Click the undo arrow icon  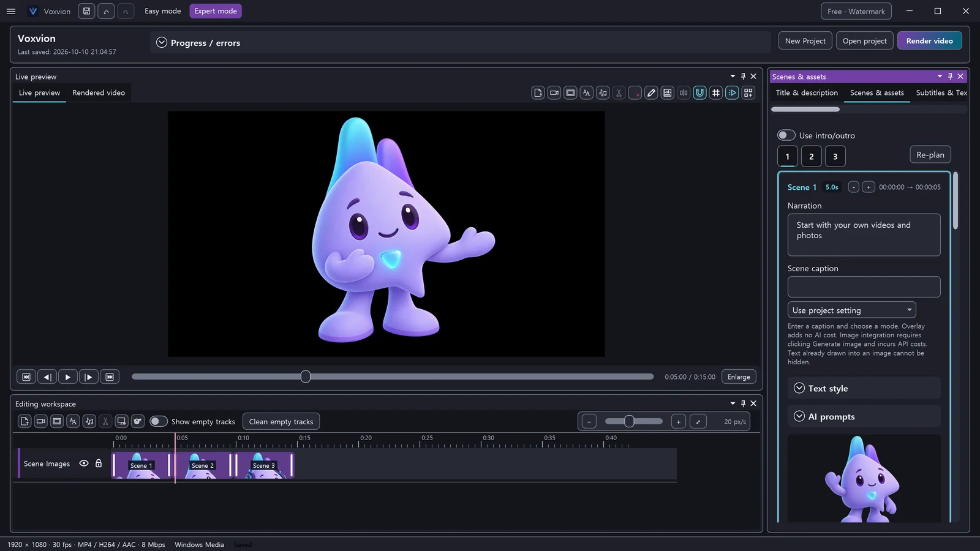coord(106,11)
